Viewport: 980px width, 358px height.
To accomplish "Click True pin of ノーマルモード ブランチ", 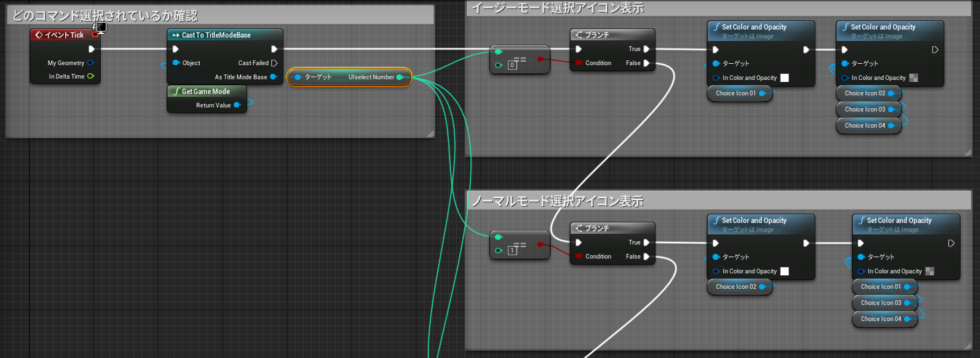I will pos(646,242).
